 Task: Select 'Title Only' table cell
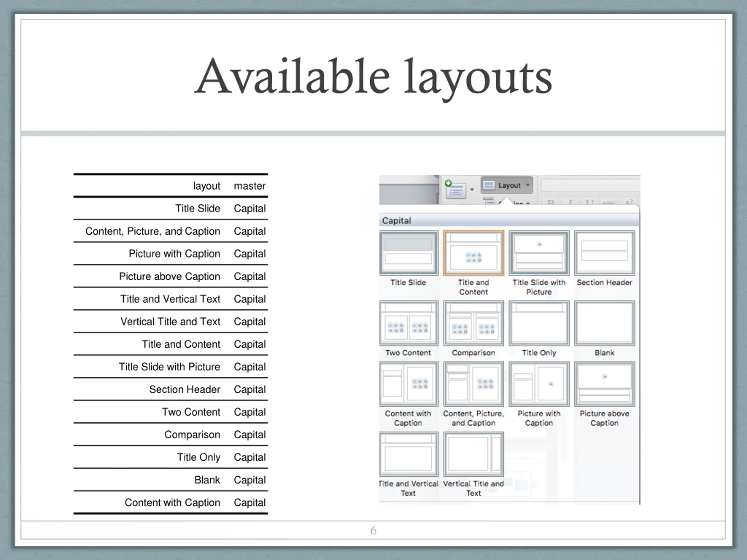199,457
